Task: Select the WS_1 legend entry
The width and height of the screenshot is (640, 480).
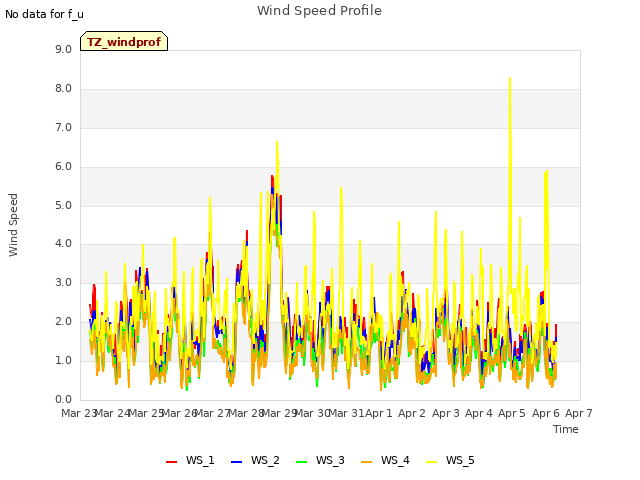Action: pyautogui.click(x=190, y=460)
